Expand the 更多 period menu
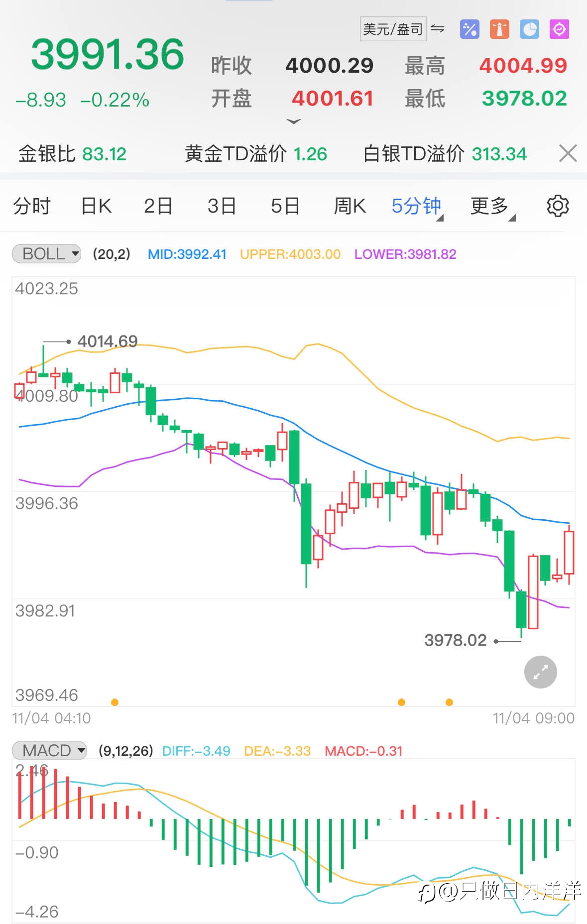The image size is (587, 924). tap(492, 206)
